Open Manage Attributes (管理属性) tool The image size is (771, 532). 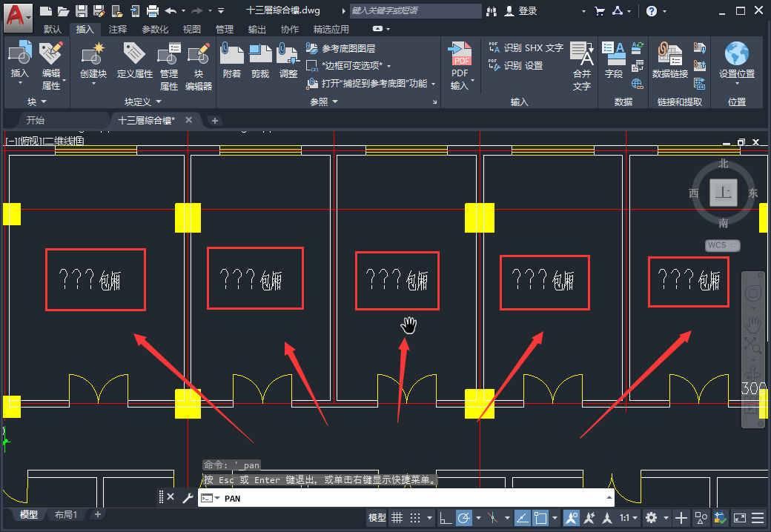point(169,66)
